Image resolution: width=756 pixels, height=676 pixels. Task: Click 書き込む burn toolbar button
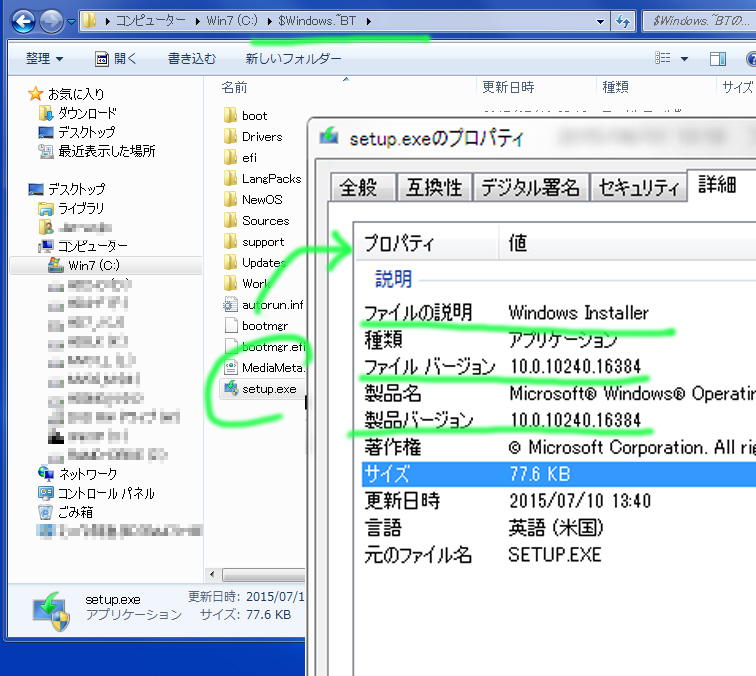click(x=191, y=59)
